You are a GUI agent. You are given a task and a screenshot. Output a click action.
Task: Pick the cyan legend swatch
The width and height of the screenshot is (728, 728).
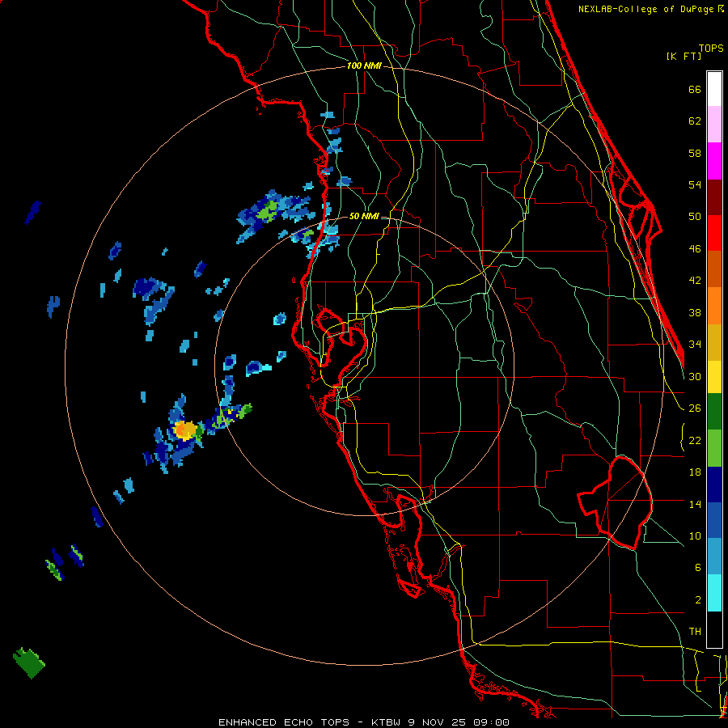(714, 593)
